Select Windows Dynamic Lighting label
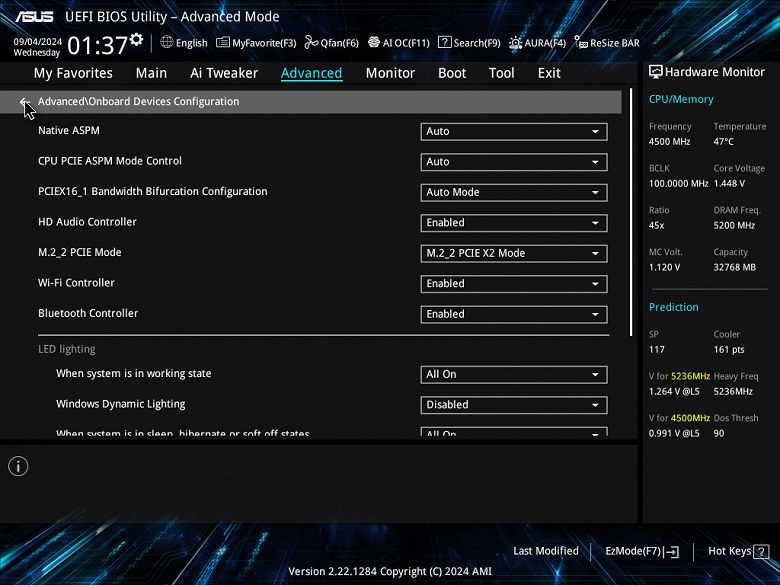 120,404
